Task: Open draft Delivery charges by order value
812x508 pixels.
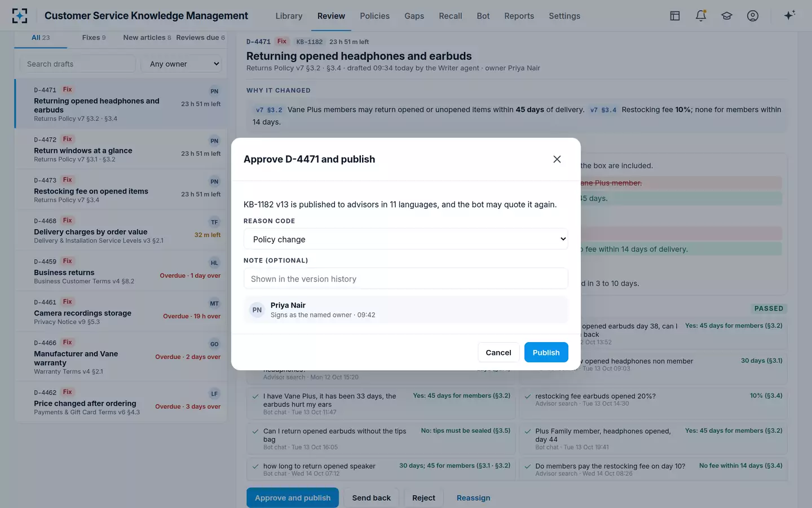Action: click(121, 230)
